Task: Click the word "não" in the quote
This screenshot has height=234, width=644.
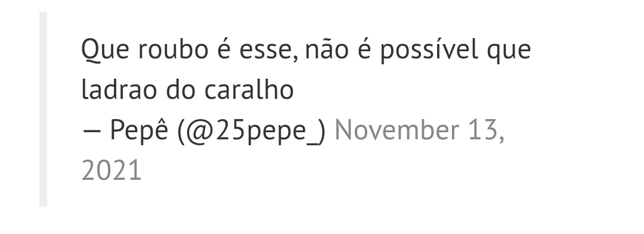Action: pos(327,49)
